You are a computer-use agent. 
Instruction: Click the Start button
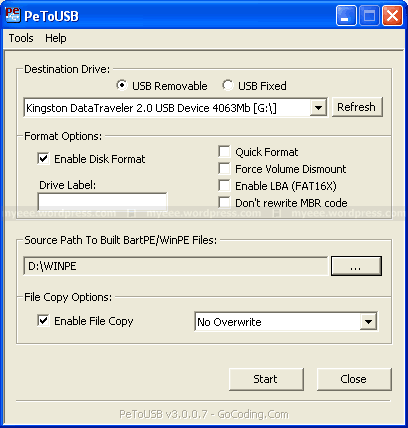click(x=266, y=379)
